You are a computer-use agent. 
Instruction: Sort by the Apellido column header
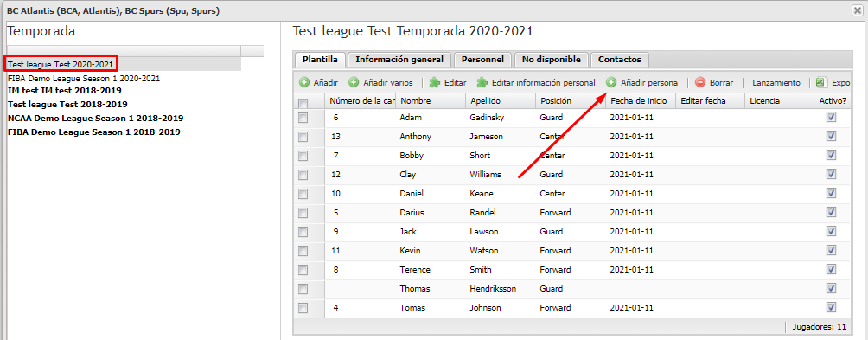(x=501, y=101)
